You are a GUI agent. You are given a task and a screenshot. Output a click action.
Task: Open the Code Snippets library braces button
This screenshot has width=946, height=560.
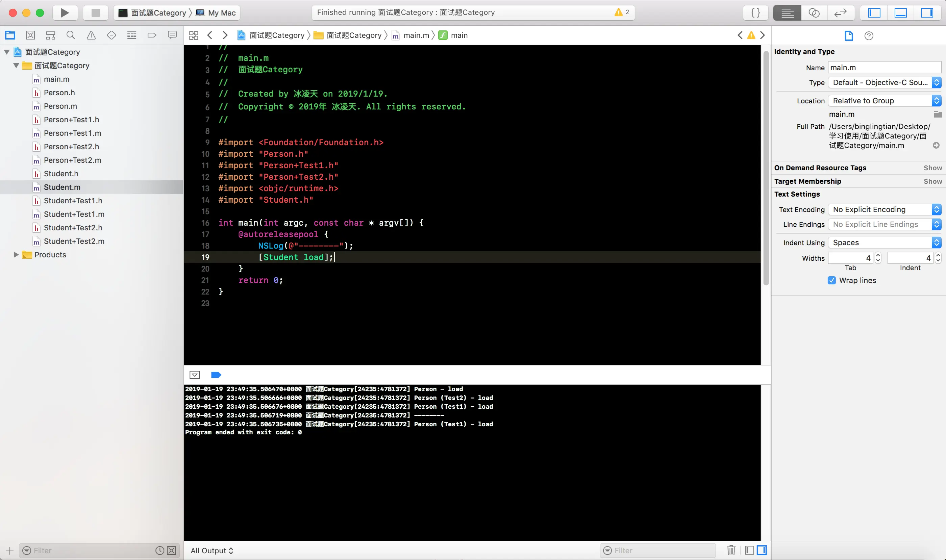click(x=756, y=13)
